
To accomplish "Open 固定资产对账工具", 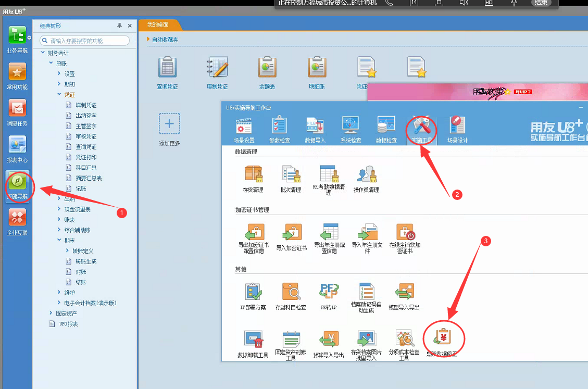I will pos(291,346).
